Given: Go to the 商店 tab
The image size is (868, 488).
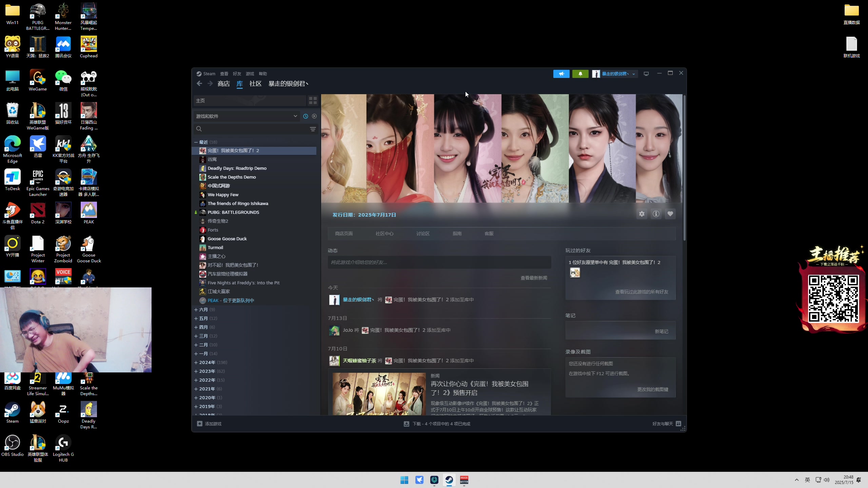Looking at the screenshot, I should click(224, 83).
